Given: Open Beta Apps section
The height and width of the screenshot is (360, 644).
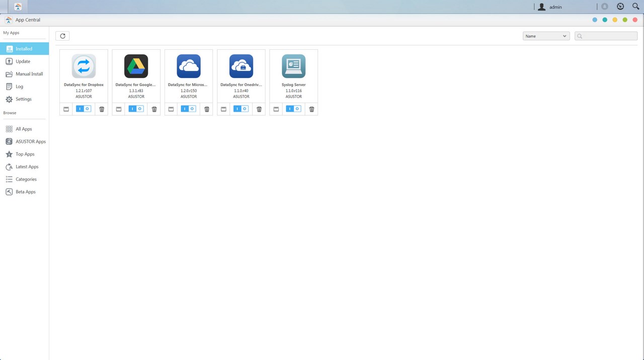Looking at the screenshot, I should click(x=24, y=192).
